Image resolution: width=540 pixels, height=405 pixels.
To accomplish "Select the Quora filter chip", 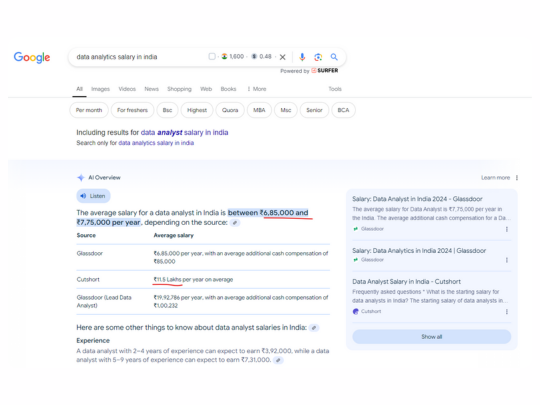I will click(x=230, y=110).
